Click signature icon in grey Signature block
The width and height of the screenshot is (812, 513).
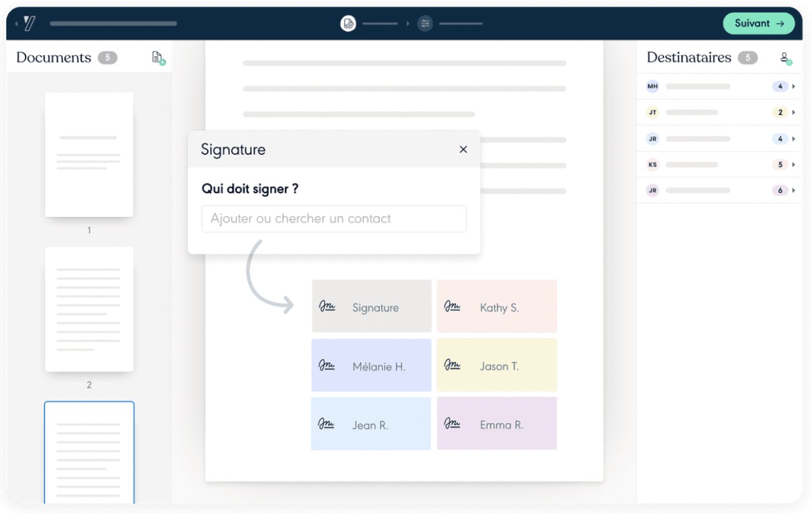click(x=327, y=306)
